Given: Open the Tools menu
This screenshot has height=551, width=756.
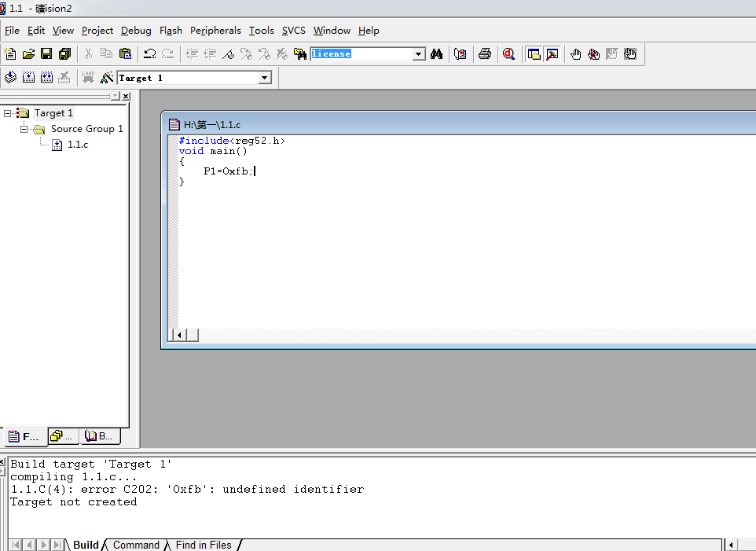Looking at the screenshot, I should tap(262, 31).
